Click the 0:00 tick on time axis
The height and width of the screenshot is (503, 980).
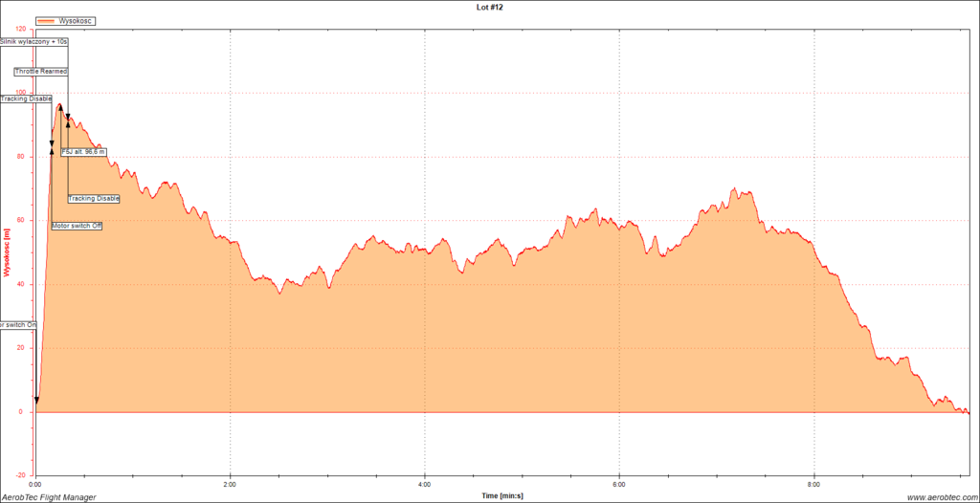click(x=35, y=483)
